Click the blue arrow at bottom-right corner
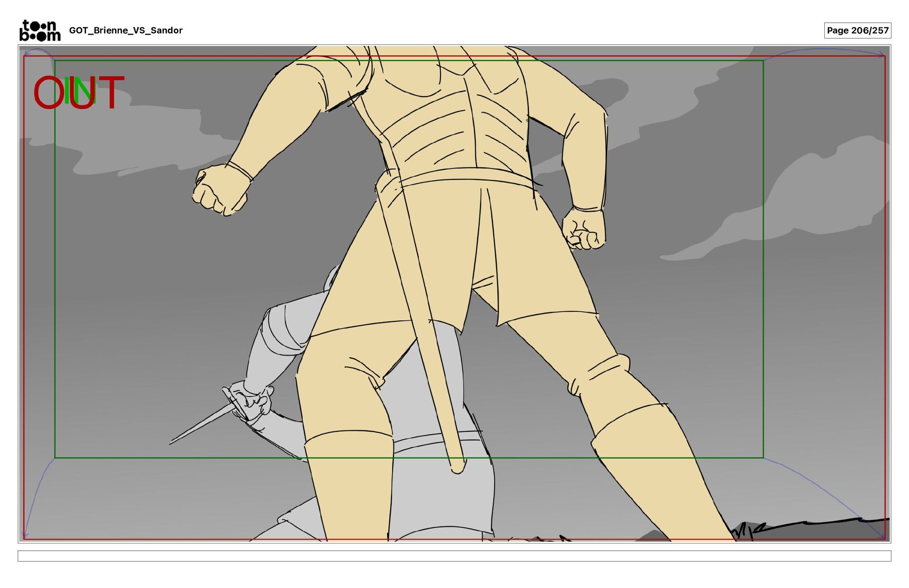The width and height of the screenshot is (909, 588). [880, 535]
